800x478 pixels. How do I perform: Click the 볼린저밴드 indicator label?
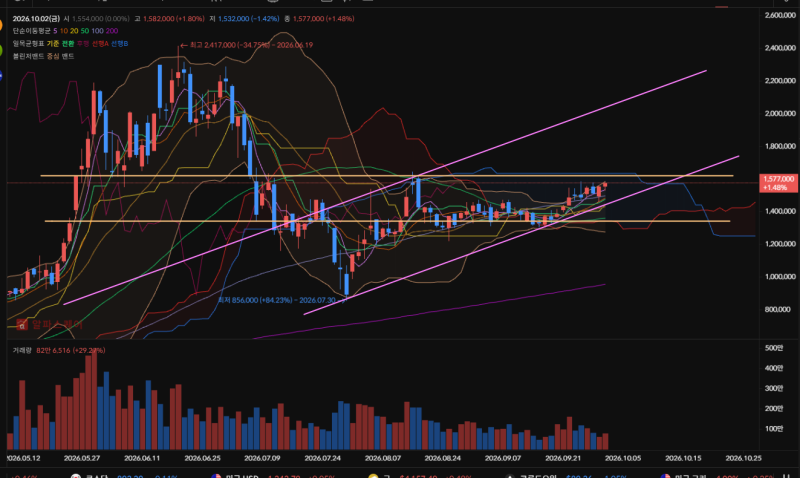[29, 57]
